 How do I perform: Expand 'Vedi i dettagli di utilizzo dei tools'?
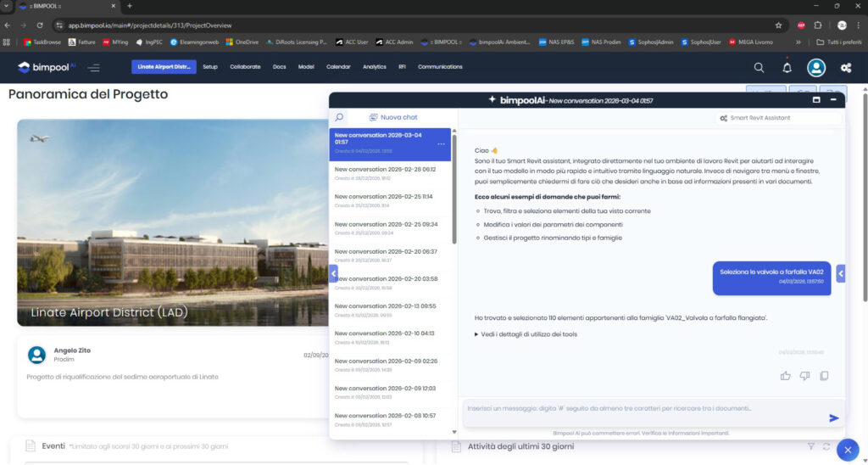(x=526, y=334)
